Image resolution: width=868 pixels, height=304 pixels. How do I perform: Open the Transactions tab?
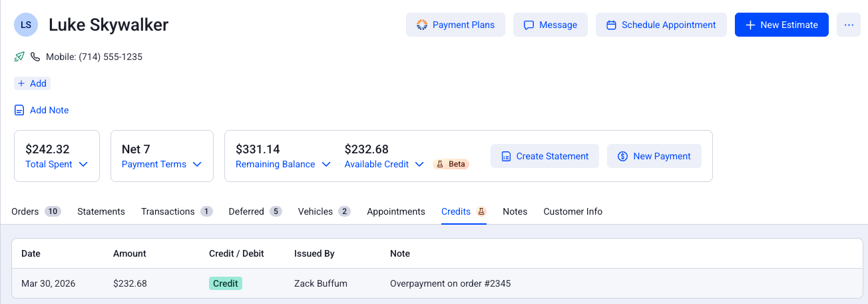176,211
